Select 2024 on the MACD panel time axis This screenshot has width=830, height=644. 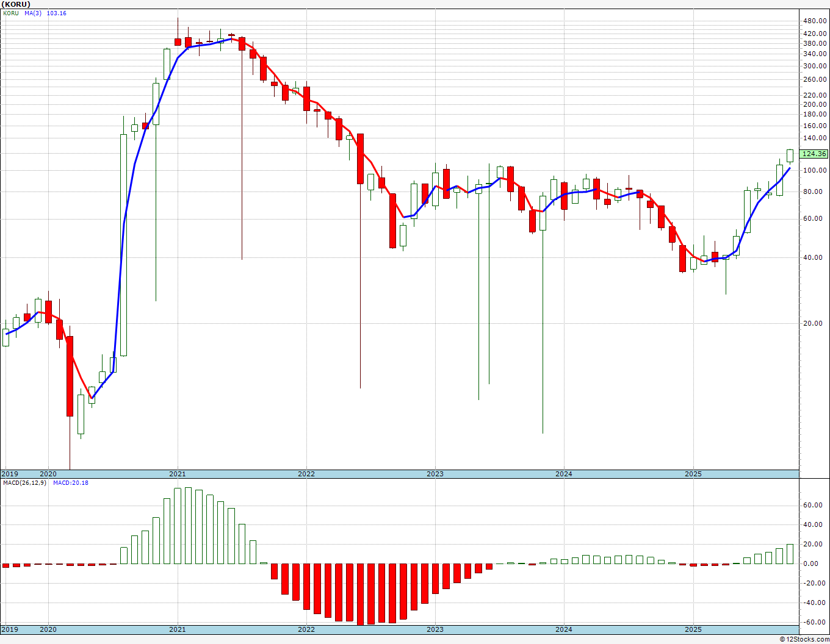(564, 629)
